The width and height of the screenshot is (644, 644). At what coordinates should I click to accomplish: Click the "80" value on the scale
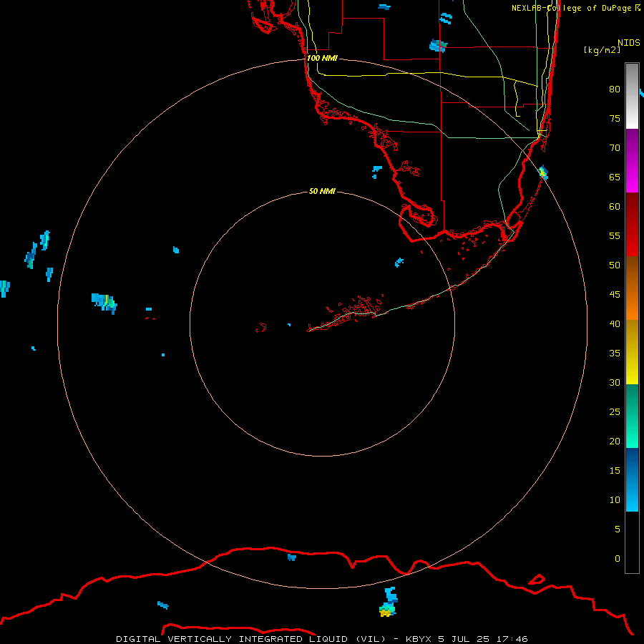(615, 89)
